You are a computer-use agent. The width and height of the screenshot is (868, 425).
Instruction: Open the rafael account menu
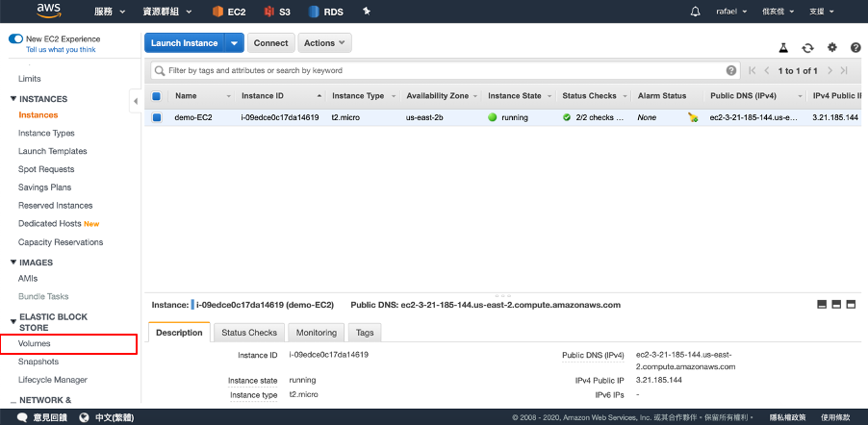coord(731,12)
